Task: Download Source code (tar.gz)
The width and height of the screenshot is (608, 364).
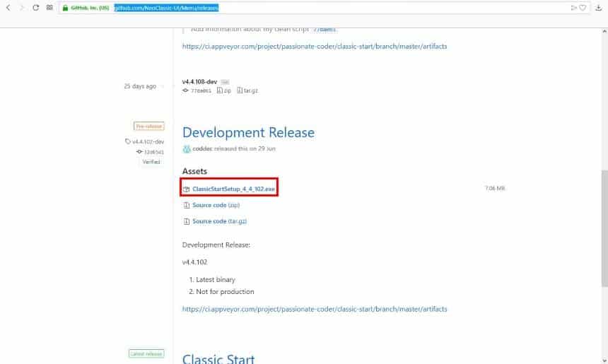Action: coord(219,221)
